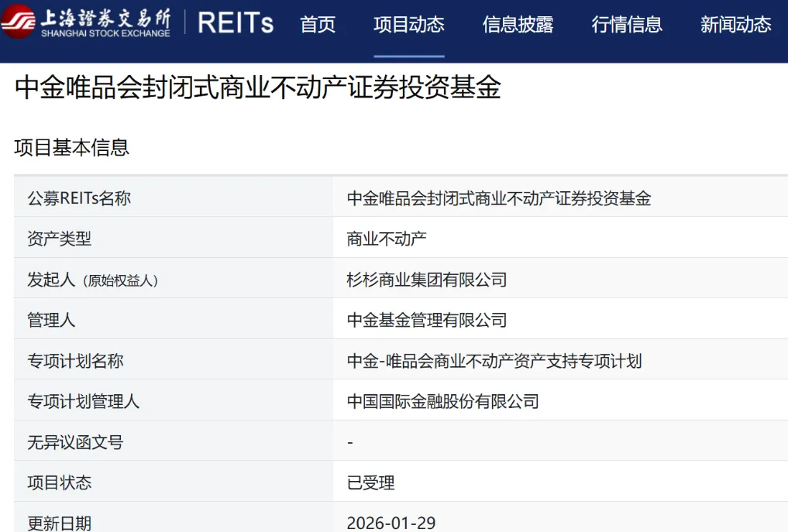Click the 商业不动产 value cell

point(560,239)
